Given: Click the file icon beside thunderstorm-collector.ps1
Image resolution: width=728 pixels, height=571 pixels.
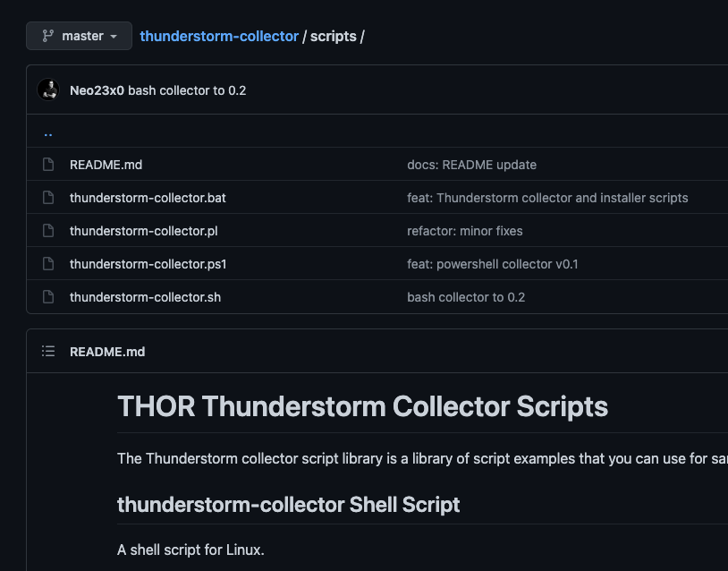Looking at the screenshot, I should pos(48,264).
